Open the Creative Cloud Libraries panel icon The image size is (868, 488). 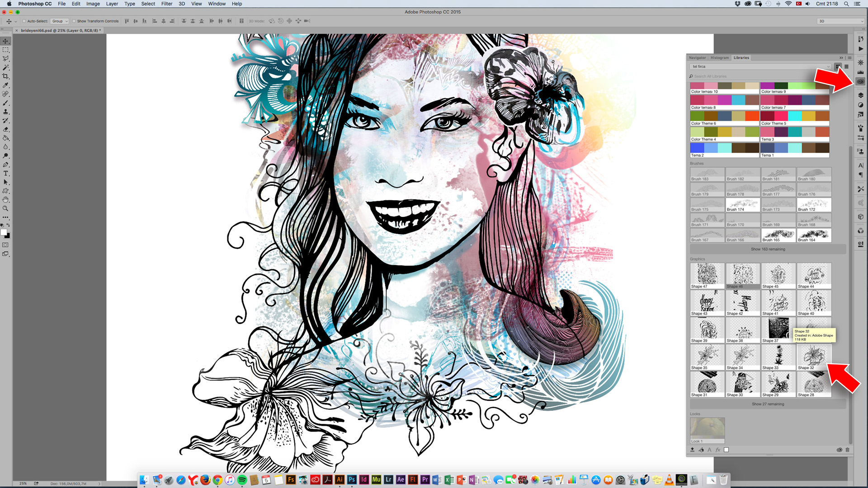point(860,82)
